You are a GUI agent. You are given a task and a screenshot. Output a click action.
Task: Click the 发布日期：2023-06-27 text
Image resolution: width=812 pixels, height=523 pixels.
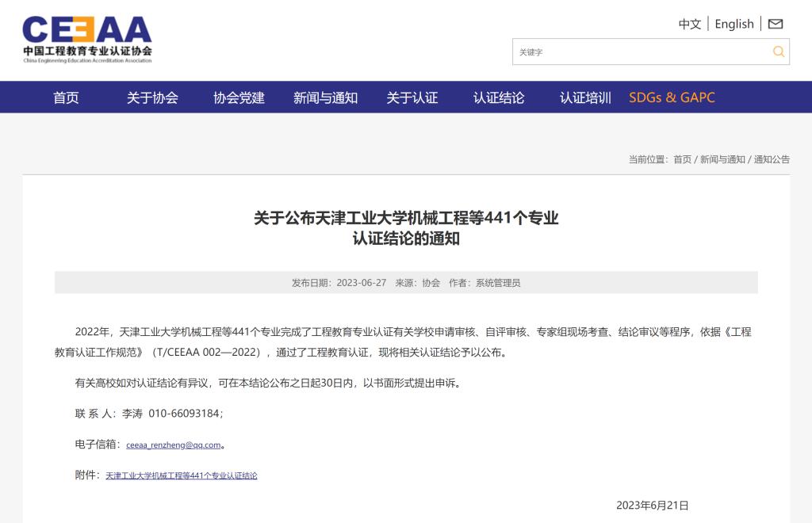(339, 282)
